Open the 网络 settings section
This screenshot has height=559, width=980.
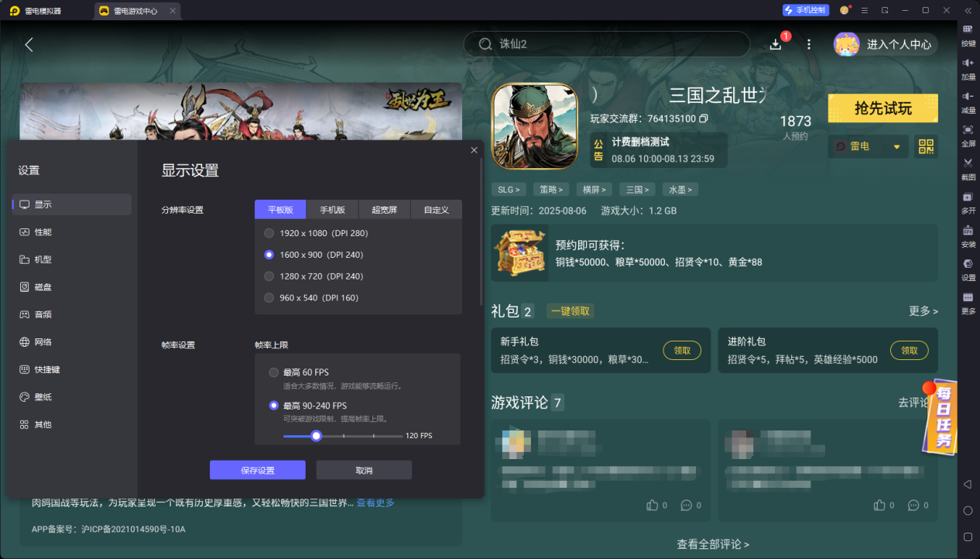pyautogui.click(x=72, y=342)
